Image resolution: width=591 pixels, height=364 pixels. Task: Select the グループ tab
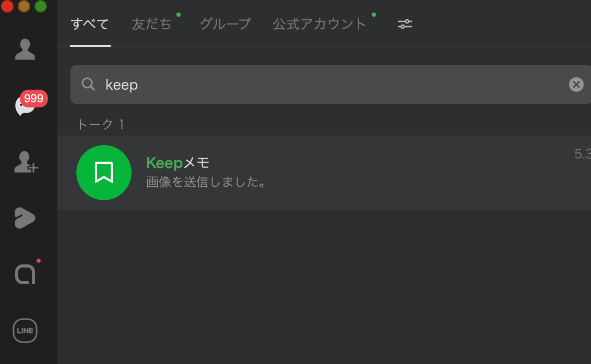click(x=224, y=23)
